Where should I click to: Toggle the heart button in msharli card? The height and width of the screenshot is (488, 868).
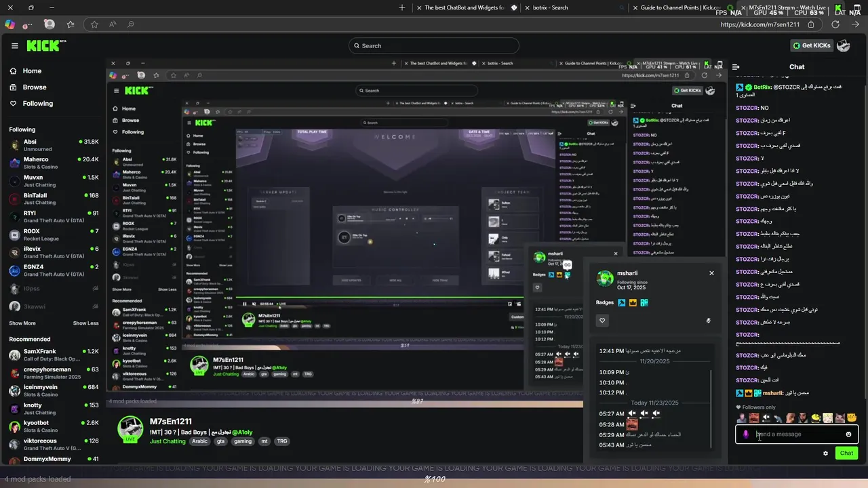[602, 321]
